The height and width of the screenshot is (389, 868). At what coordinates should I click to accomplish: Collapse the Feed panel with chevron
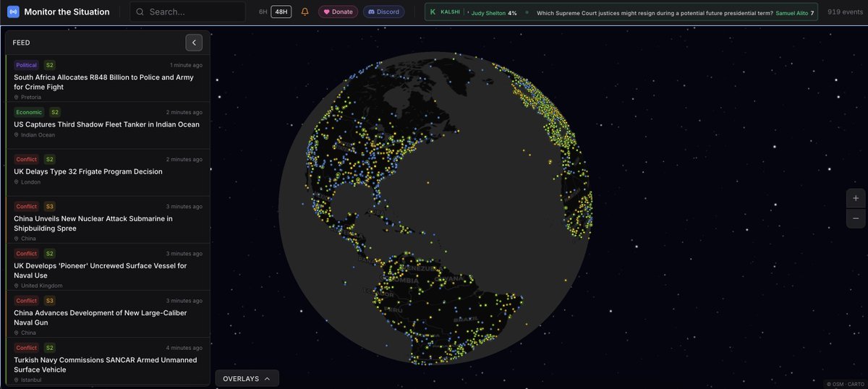coord(193,43)
